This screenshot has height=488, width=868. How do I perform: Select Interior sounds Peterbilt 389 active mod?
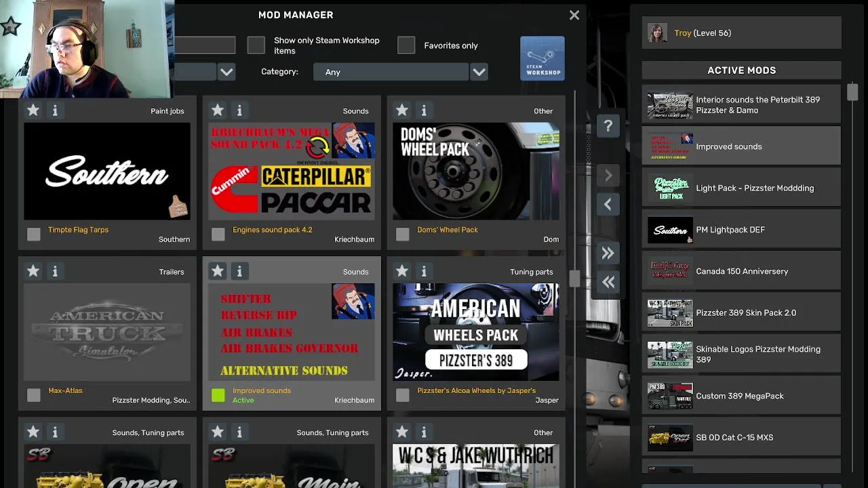741,105
